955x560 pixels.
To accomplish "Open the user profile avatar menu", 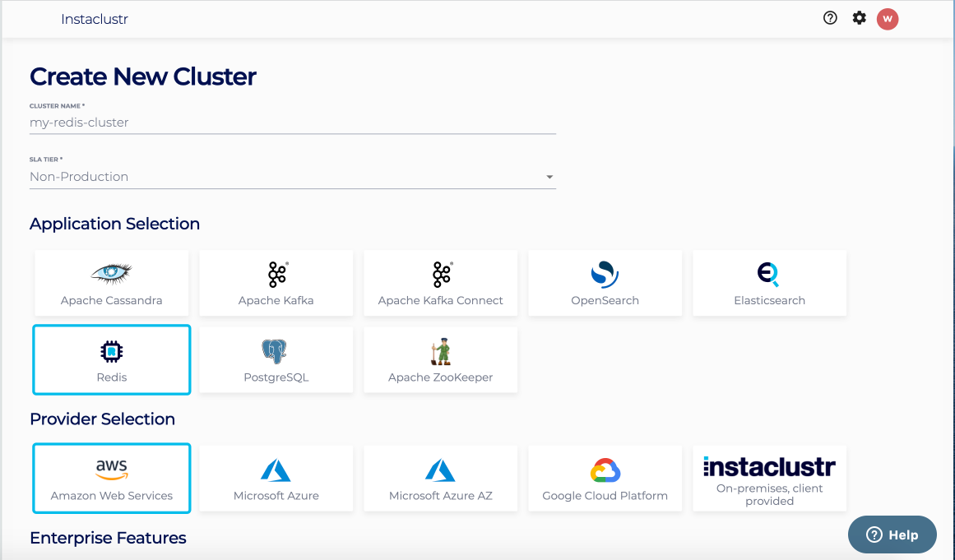I will [888, 18].
